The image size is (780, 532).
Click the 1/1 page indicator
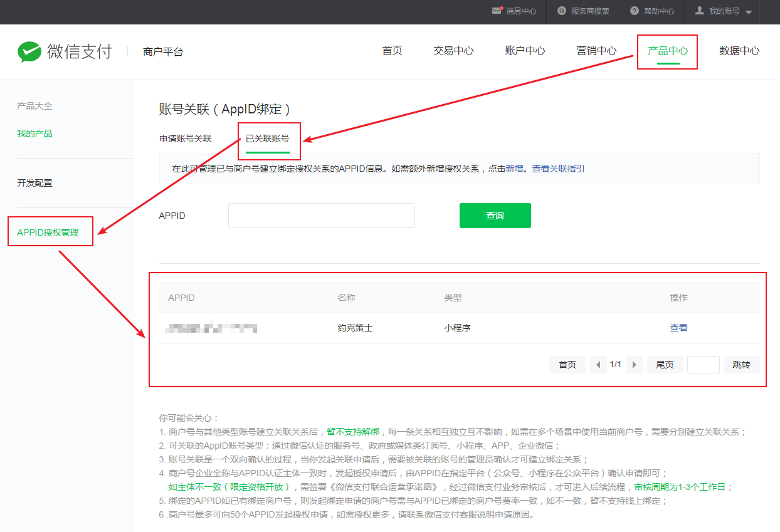[x=616, y=365]
